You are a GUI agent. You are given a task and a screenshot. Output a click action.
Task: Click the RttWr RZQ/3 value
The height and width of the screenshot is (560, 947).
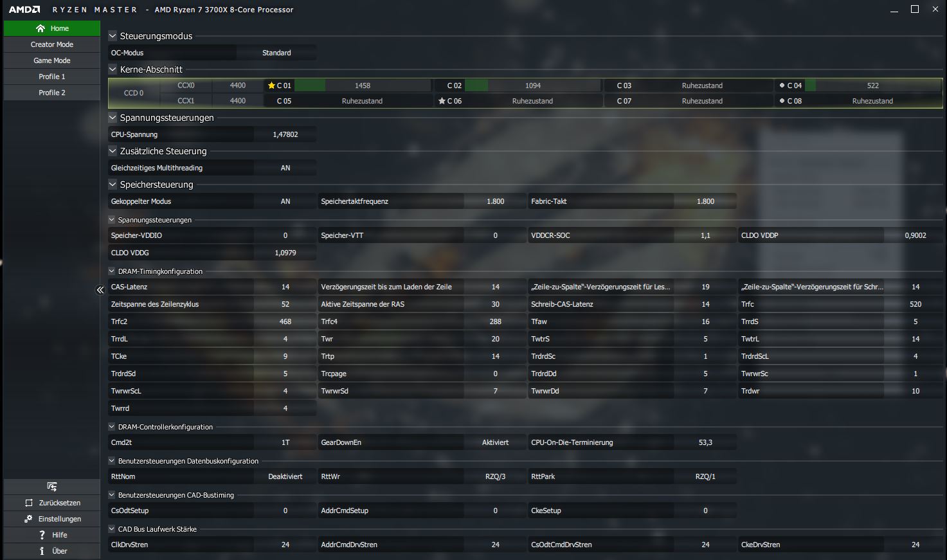pyautogui.click(x=495, y=476)
